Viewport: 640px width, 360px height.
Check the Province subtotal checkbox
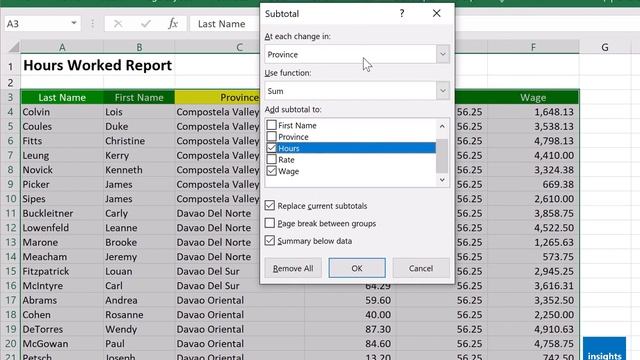(271, 136)
